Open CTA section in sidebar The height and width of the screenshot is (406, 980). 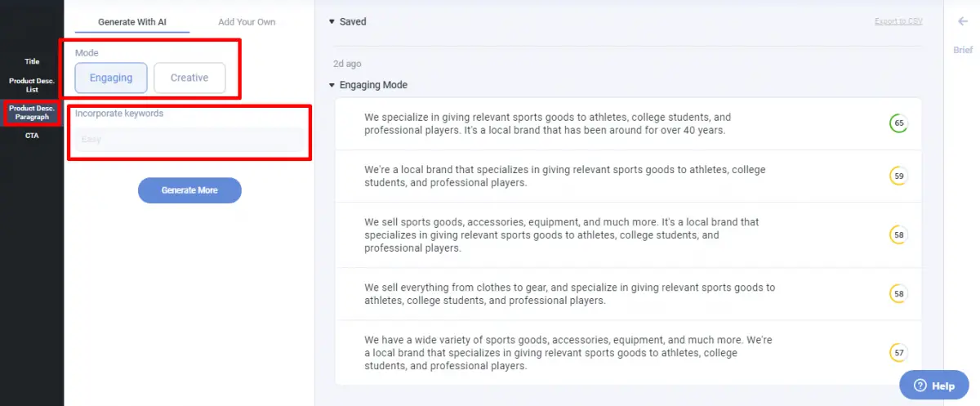pos(32,136)
